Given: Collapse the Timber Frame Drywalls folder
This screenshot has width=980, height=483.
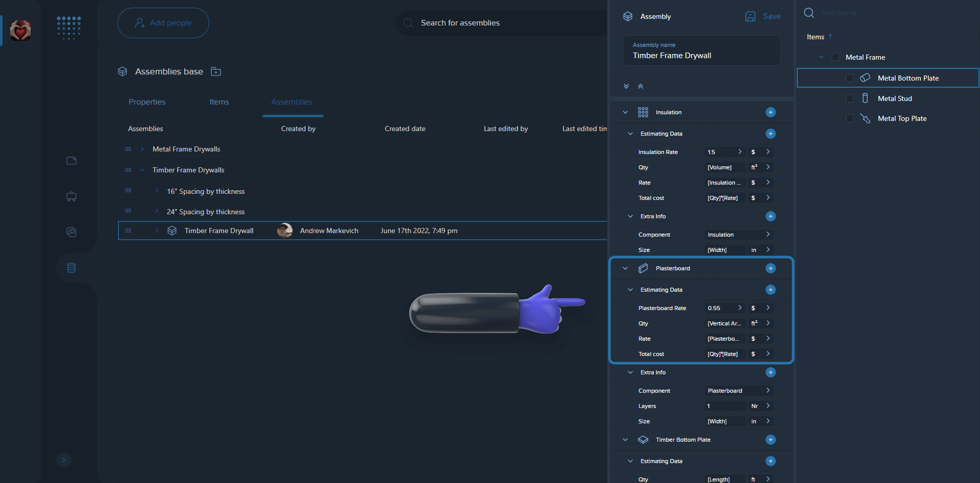Looking at the screenshot, I should pos(142,170).
